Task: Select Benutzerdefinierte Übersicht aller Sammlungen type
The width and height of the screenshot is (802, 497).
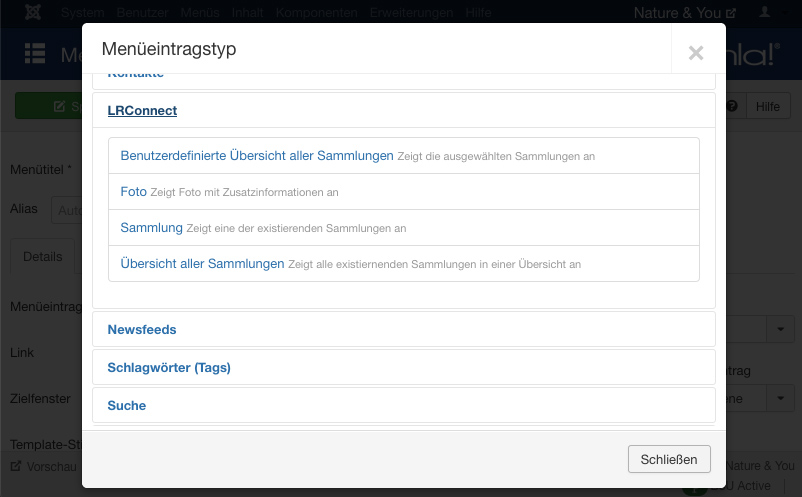Action: [257, 155]
